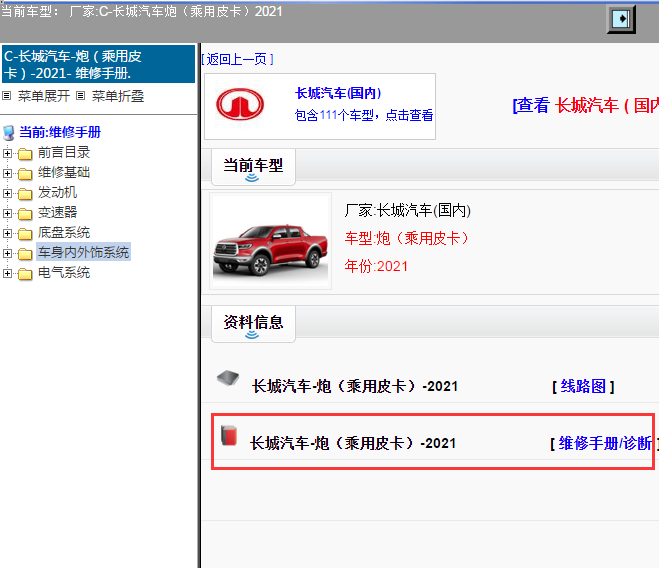Open the 维修手册/诊断 link
Viewport: 659px width, 568px height.
point(604,443)
